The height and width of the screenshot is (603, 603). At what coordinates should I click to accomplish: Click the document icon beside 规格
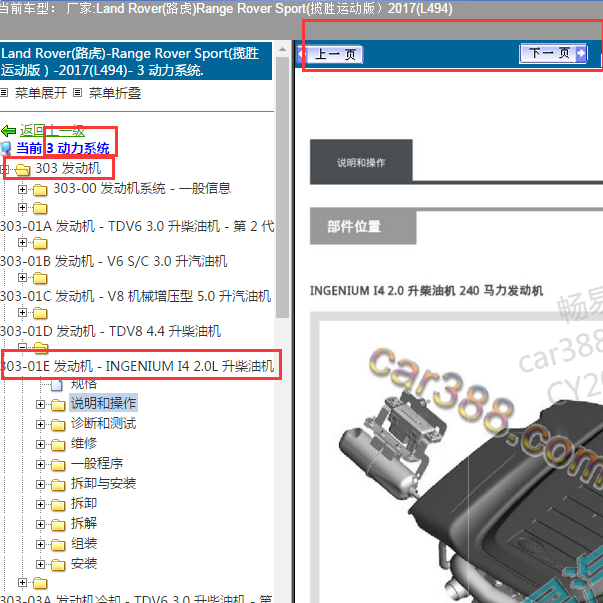pyautogui.click(x=57, y=385)
